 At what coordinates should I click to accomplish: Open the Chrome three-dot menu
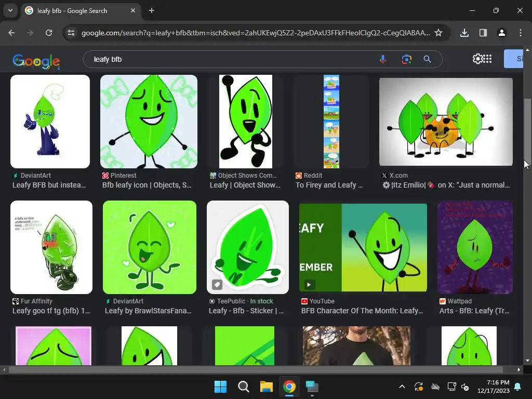tap(521, 33)
